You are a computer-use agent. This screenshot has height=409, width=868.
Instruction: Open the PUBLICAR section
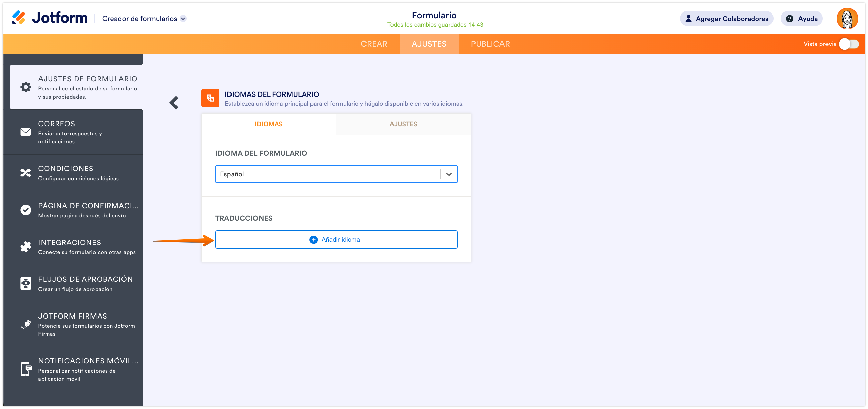(x=490, y=44)
